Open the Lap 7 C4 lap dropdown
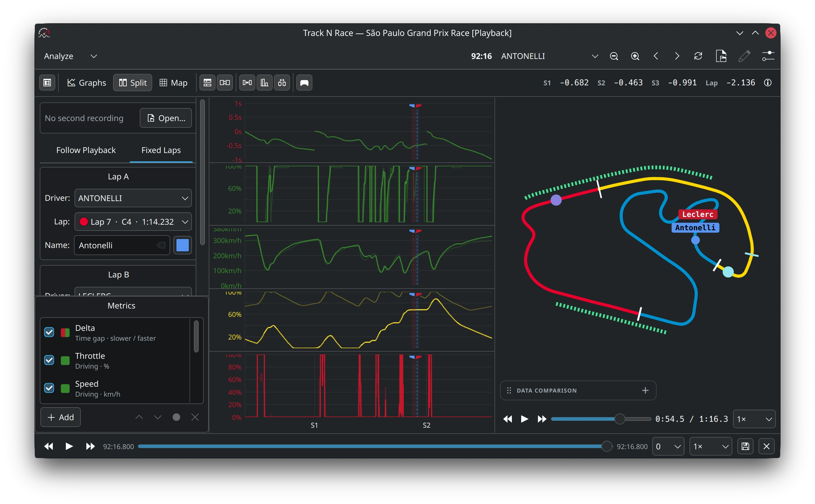Viewport: 815px width, 504px height. click(x=133, y=222)
